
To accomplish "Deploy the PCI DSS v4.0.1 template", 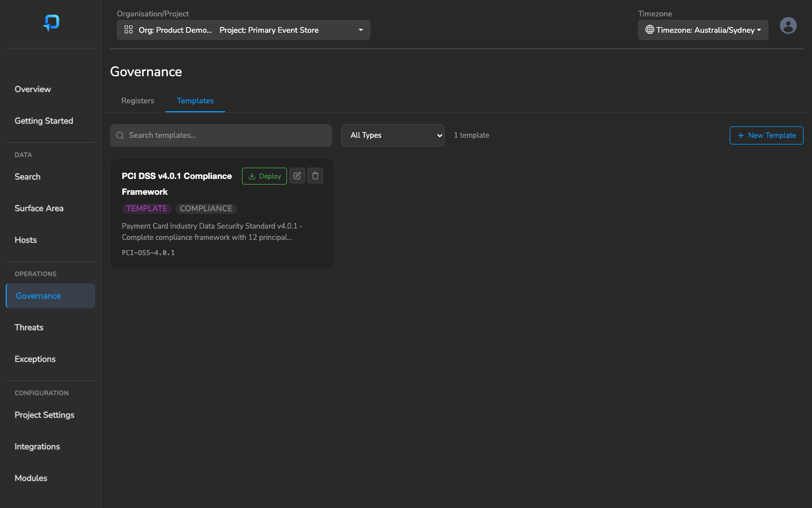I will click(x=264, y=176).
